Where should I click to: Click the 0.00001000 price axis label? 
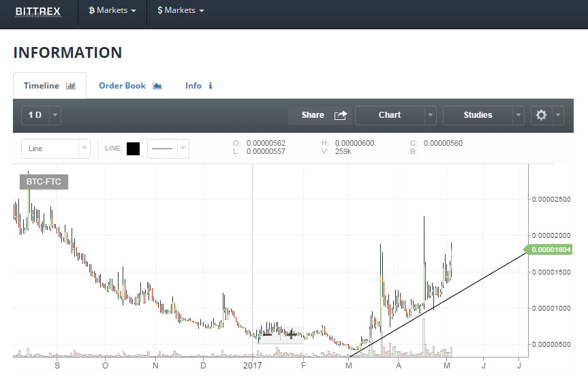551,309
